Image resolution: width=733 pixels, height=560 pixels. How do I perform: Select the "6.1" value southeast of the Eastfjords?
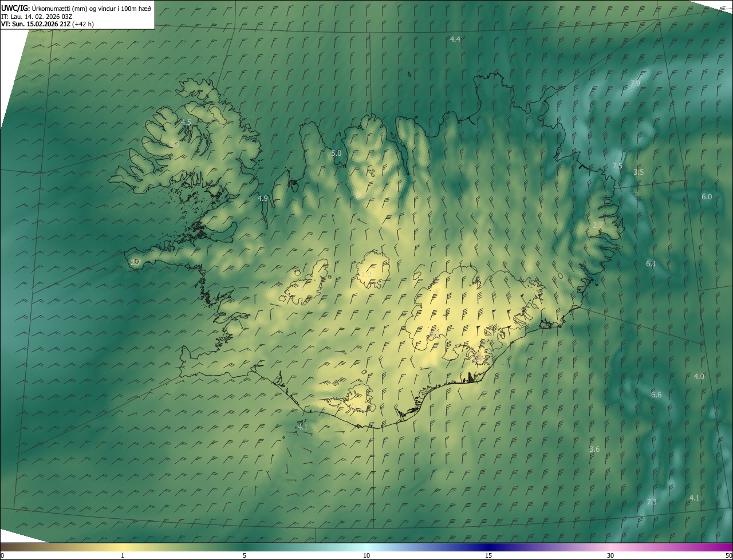pos(651,264)
